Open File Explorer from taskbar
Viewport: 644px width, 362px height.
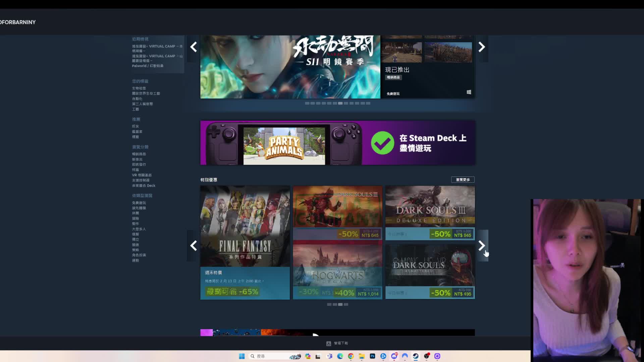[x=362, y=356]
